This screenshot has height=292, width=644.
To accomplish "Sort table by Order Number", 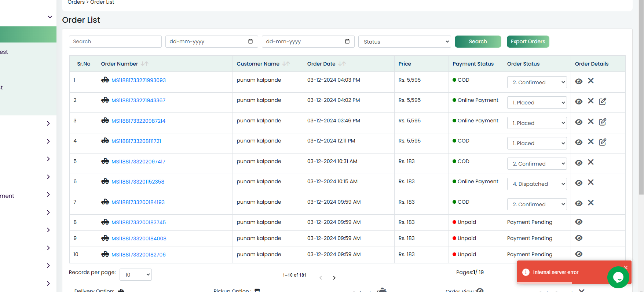I will pos(144,64).
